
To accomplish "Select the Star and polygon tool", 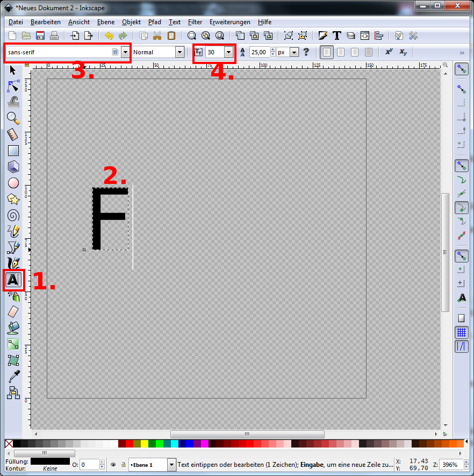I will 13,199.
